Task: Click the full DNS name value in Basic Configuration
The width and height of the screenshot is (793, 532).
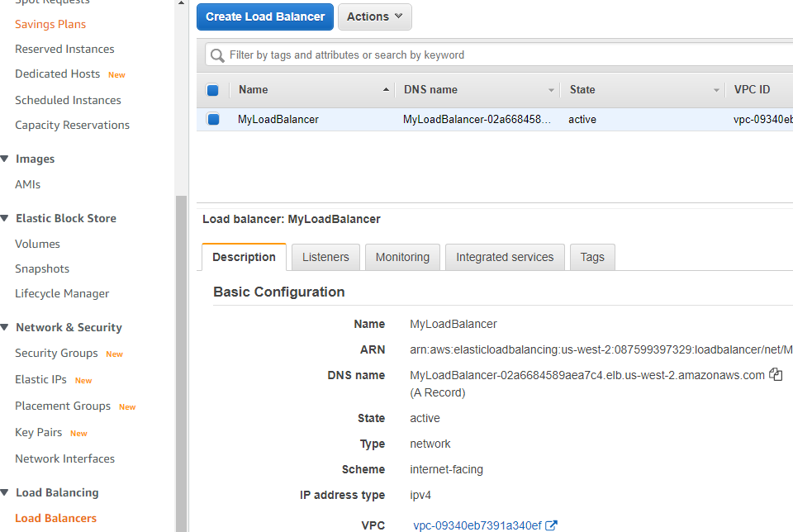Action: [587, 375]
